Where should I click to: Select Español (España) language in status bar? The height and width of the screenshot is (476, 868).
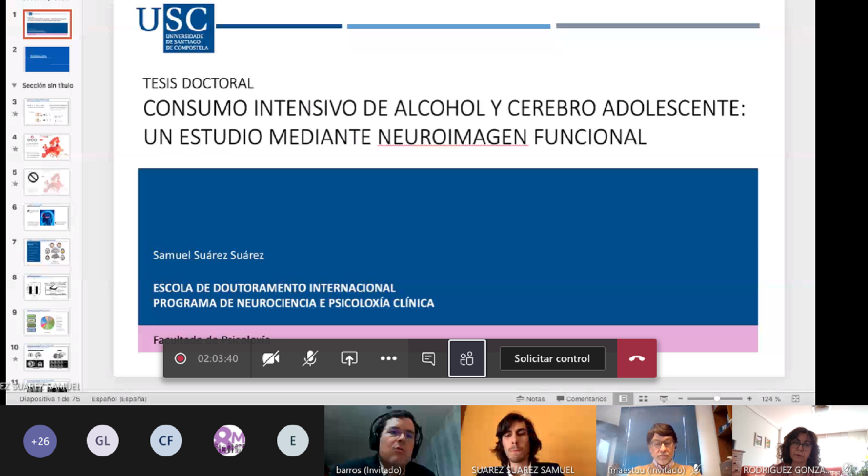[119, 399]
